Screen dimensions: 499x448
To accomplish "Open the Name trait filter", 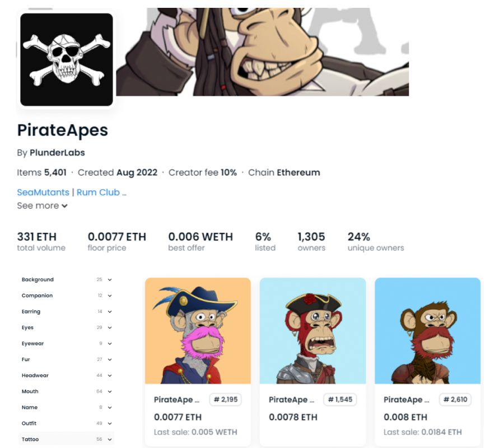I will (x=66, y=407).
